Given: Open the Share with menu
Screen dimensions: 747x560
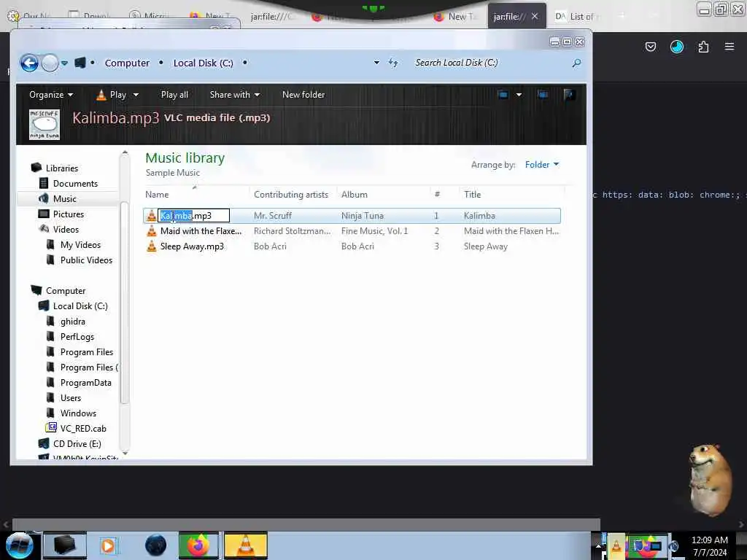Looking at the screenshot, I should coord(235,95).
